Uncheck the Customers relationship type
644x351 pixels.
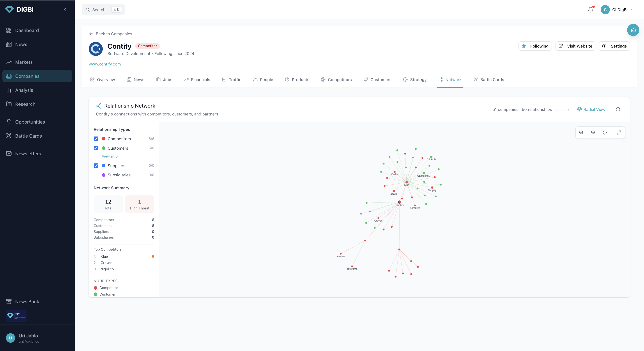(96, 148)
